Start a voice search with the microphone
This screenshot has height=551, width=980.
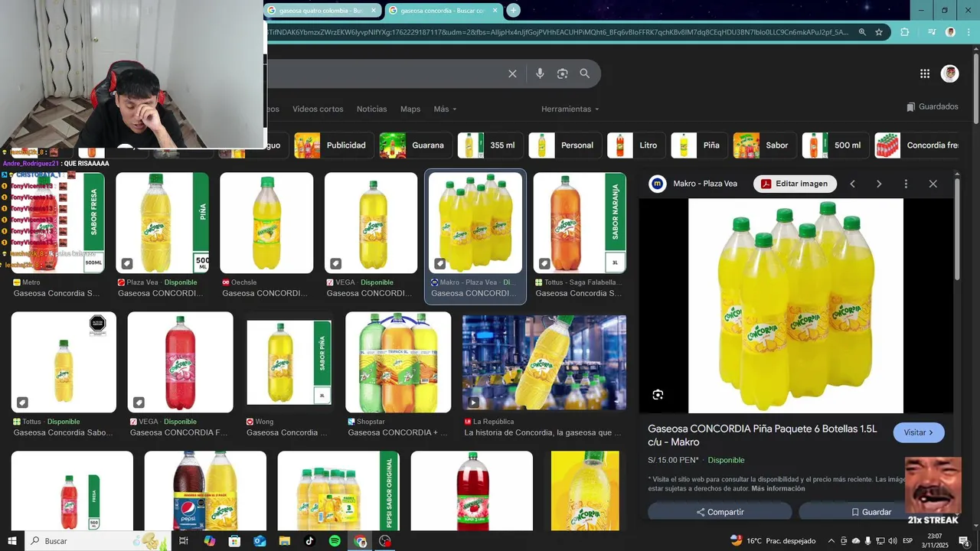click(x=540, y=73)
